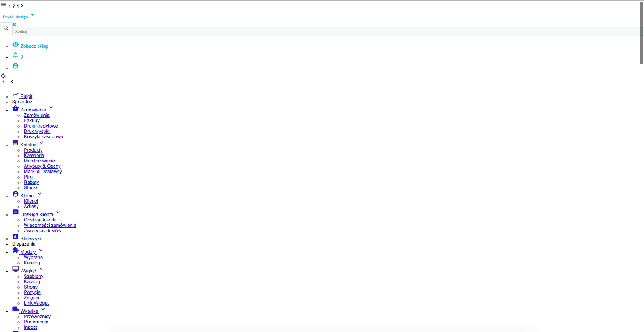This screenshot has width=644, height=332.
Task: Expand the Katalog menu chevron
Action: 42,143
